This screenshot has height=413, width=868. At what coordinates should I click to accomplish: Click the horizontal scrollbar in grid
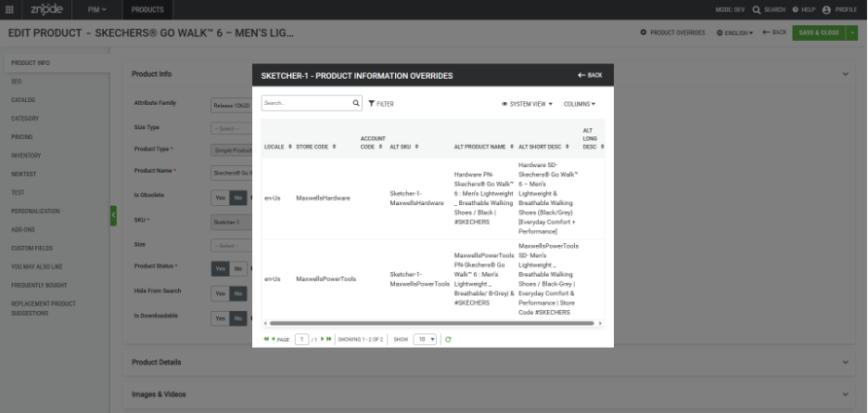pyautogui.click(x=431, y=323)
